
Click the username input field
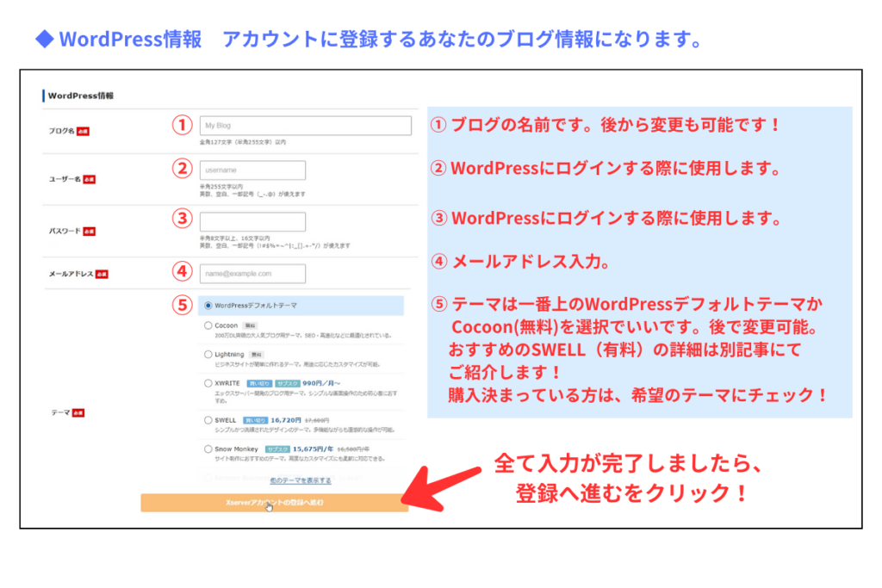[x=252, y=170]
